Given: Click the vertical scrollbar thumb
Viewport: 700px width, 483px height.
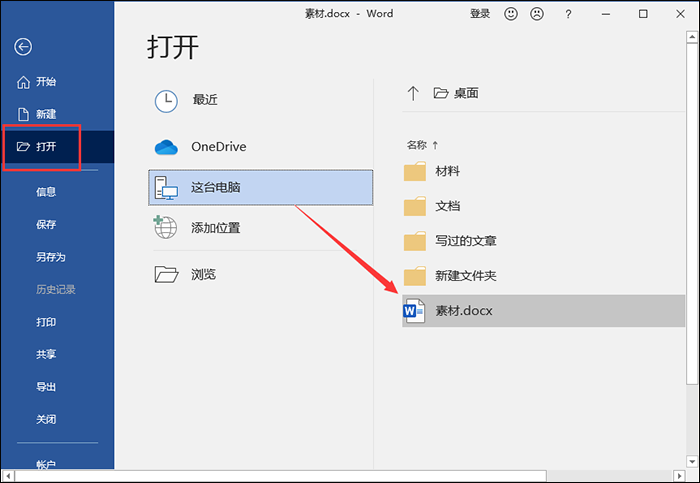Looking at the screenshot, I should [x=692, y=213].
